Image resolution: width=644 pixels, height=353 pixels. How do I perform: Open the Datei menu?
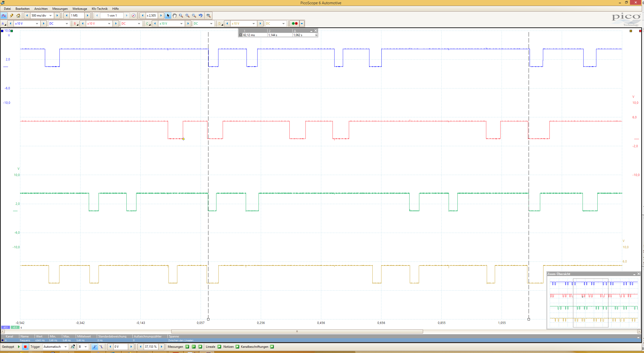coord(7,9)
